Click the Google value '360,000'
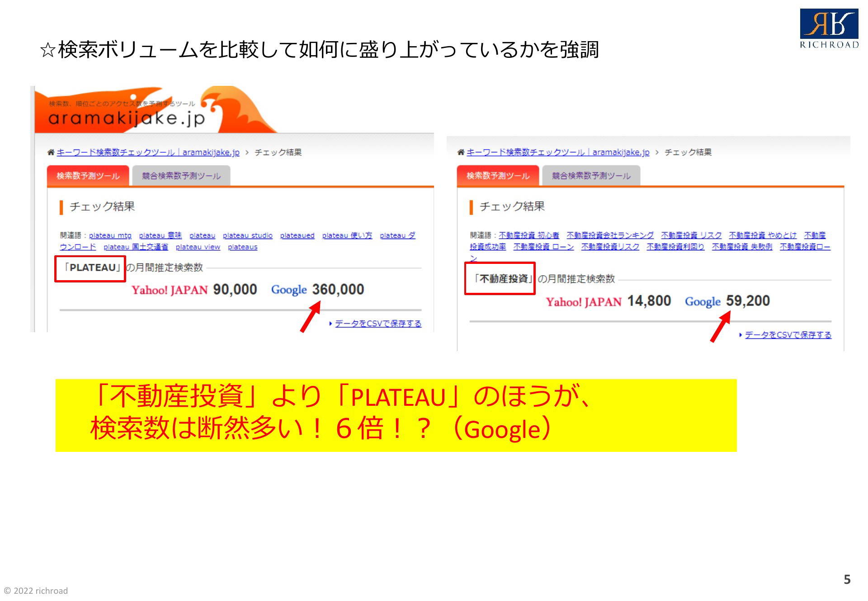The width and height of the screenshot is (868, 601). coord(338,289)
